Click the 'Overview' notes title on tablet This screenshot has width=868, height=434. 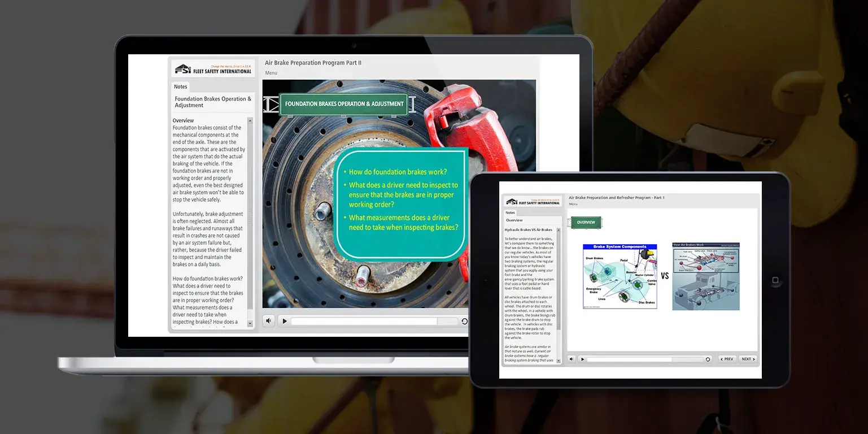(x=514, y=220)
